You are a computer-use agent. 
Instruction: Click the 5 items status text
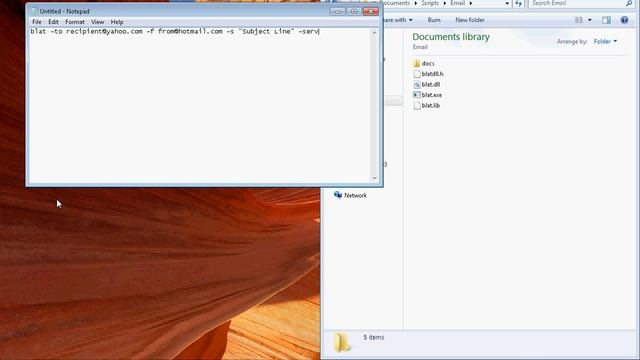(373, 338)
